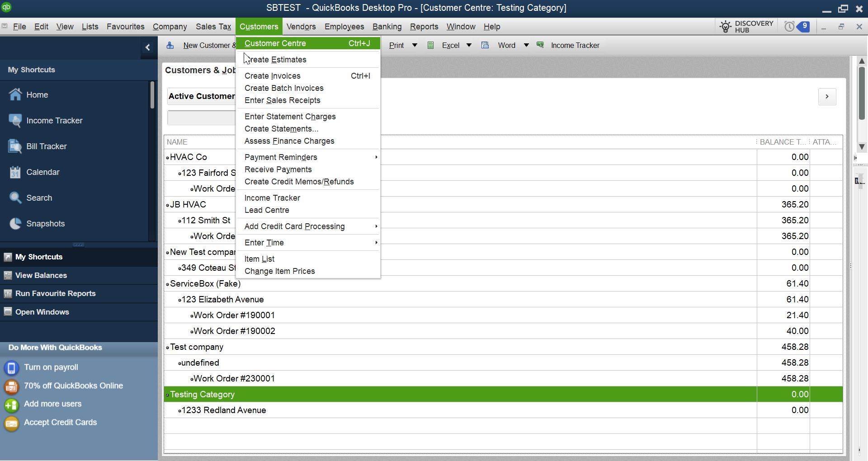
Task: Select 1233 Redland Avenue job row
Action: 503,410
